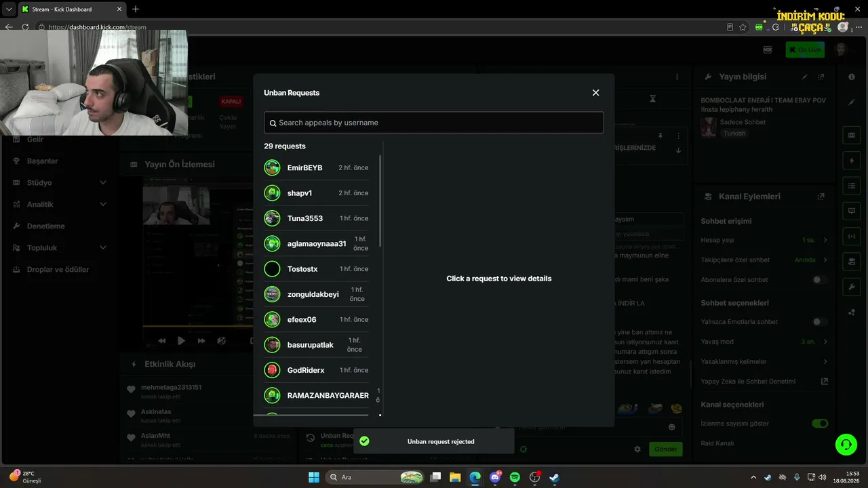Open chat settings gear icon
Image resolution: width=868 pixels, height=488 pixels.
pyautogui.click(x=637, y=449)
